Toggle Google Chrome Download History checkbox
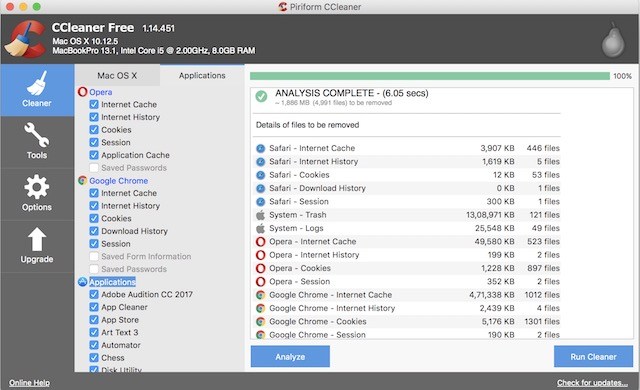 point(94,231)
